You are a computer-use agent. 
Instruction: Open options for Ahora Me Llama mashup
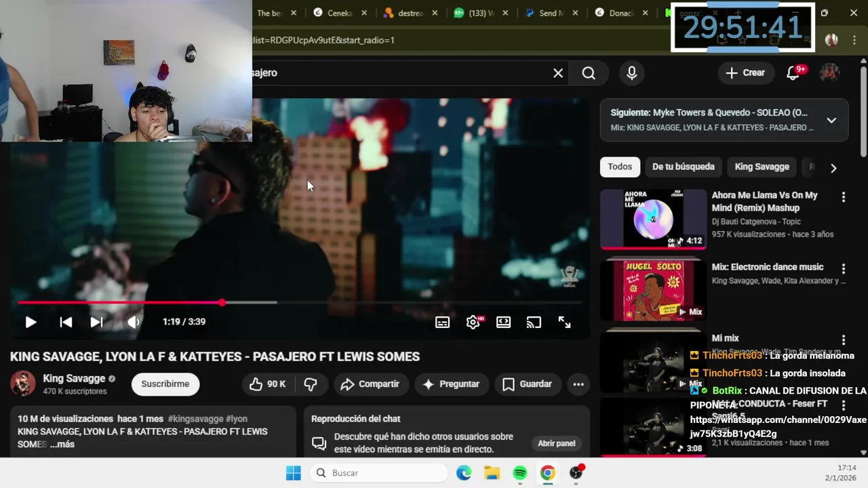[x=844, y=197]
